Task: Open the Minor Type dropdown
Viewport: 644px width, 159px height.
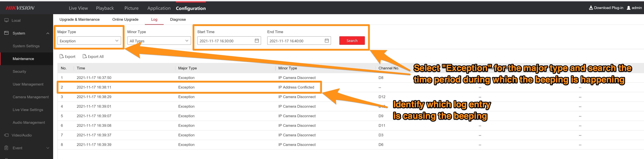Action: coord(159,41)
